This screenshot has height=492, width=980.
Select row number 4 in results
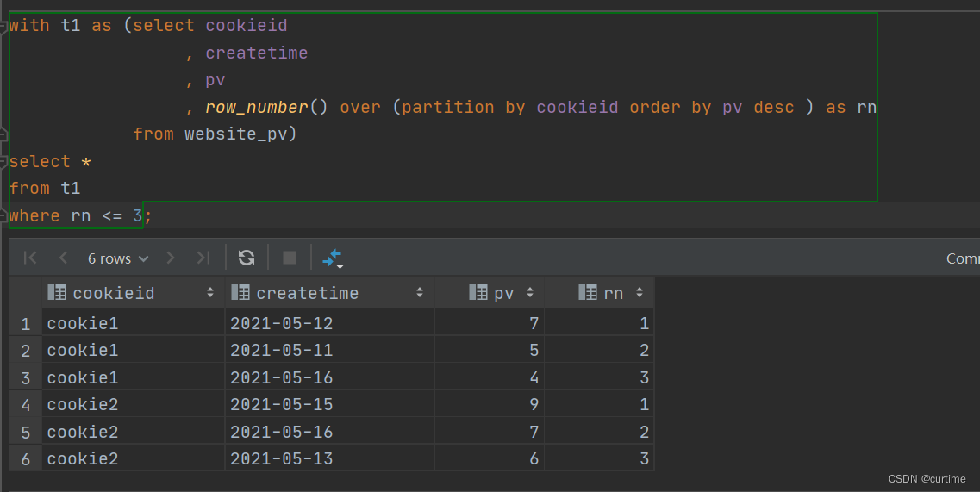pos(26,404)
